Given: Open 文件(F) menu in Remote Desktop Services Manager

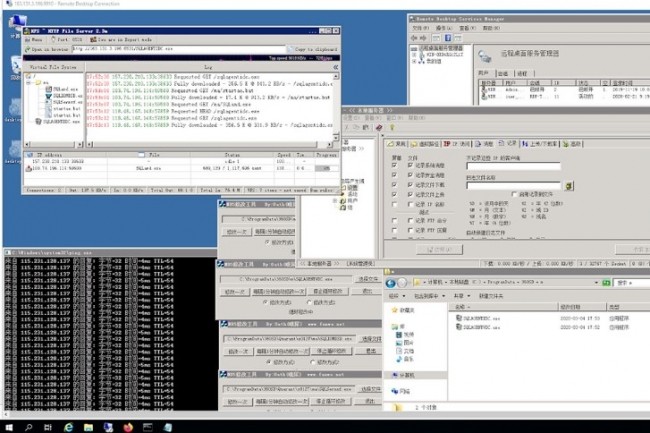Looking at the screenshot, I should click(421, 28).
